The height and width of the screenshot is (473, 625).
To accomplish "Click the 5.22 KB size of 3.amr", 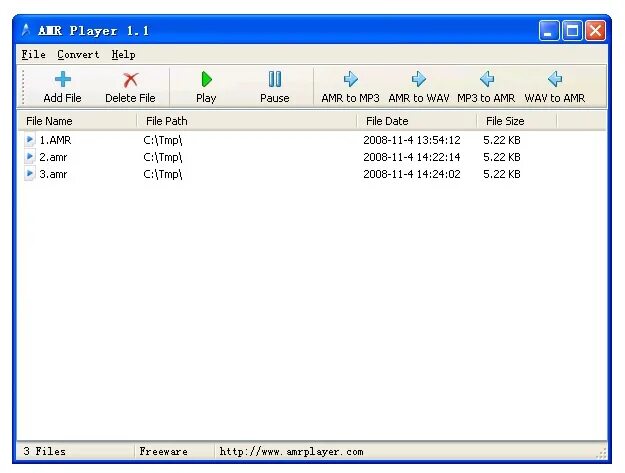I will (502, 174).
